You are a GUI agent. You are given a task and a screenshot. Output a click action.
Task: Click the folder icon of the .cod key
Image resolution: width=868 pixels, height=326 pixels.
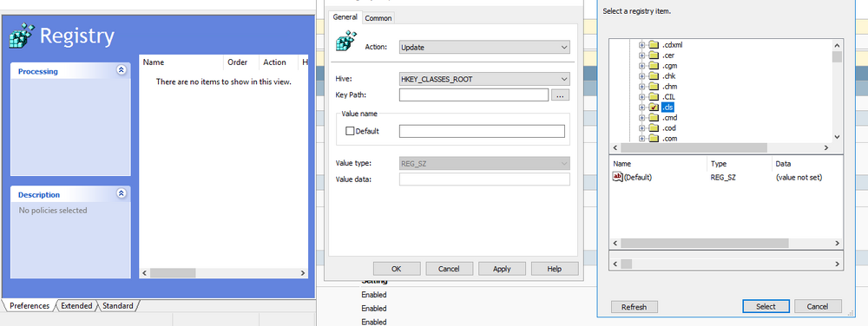coord(654,128)
